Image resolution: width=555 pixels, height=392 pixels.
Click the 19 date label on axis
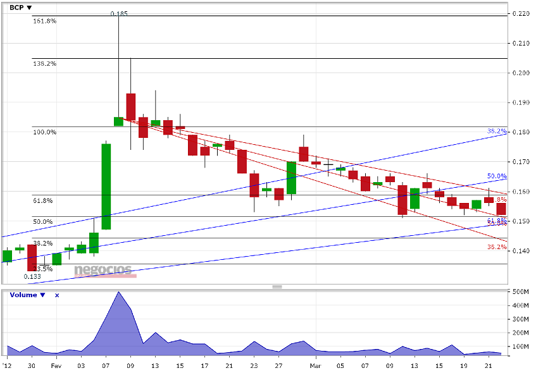tap(464, 366)
